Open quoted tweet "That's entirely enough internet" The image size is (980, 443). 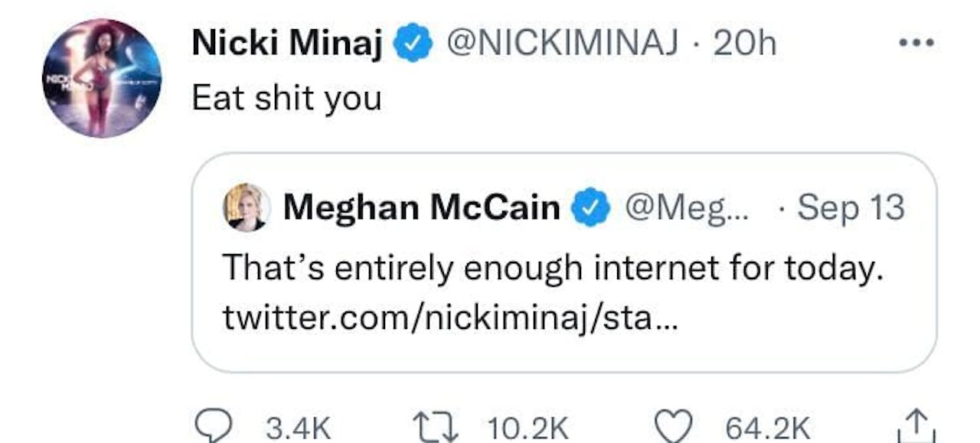point(553,269)
